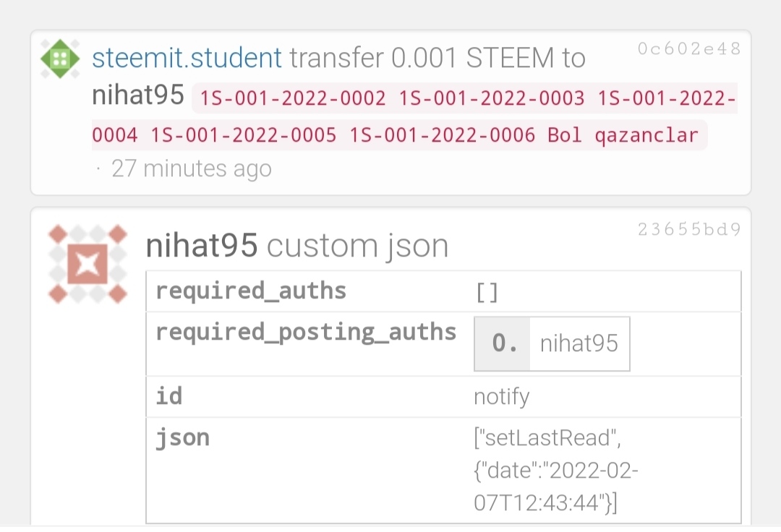The image size is (781, 532).
Task: Click the json row label
Action: point(182,438)
